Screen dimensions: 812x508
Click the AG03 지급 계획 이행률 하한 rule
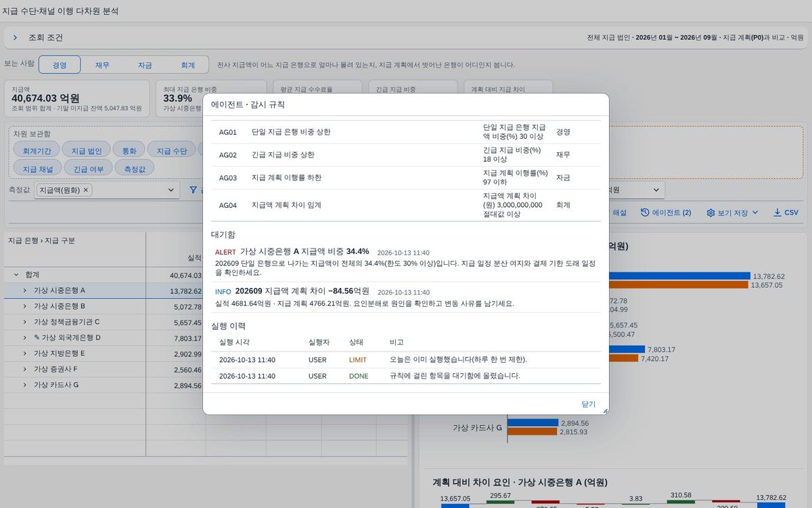405,177
